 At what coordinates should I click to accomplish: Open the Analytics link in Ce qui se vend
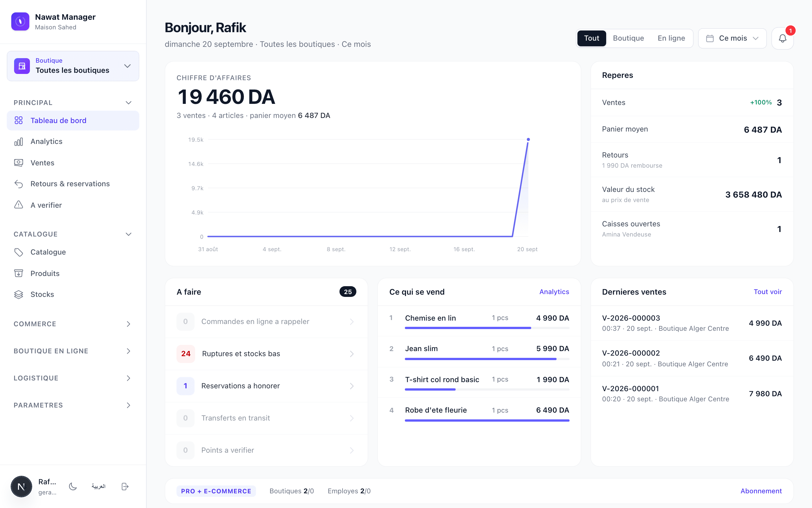pos(554,292)
